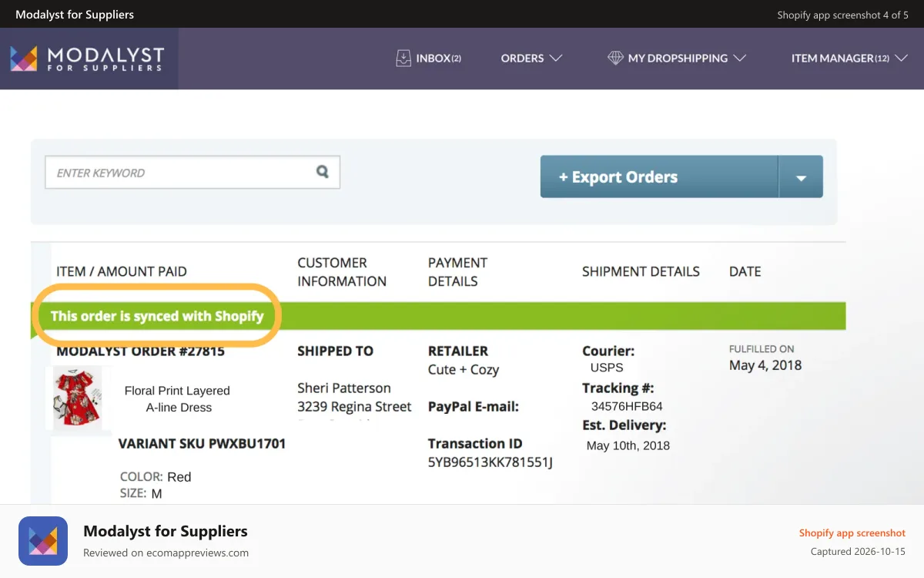This screenshot has height=578, width=924.
Task: Click the PAYMENT DETAILS column header
Action: pyautogui.click(x=457, y=272)
